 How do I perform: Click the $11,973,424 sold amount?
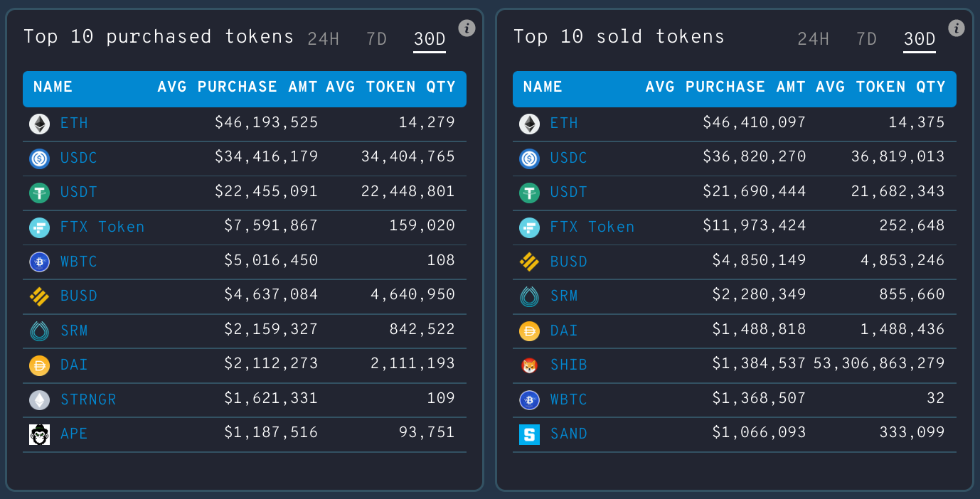(755, 227)
